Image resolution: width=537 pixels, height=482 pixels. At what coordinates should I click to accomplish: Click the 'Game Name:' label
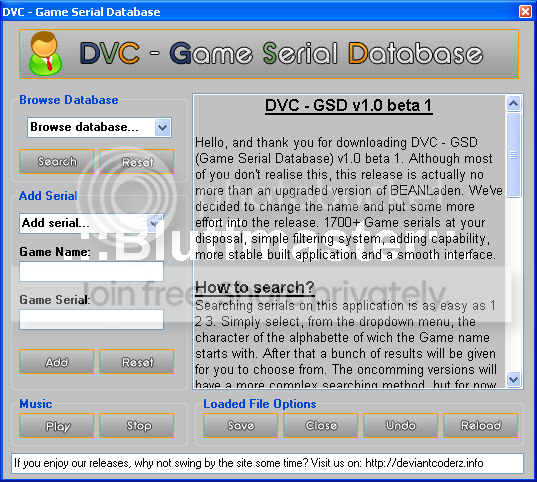tap(55, 252)
